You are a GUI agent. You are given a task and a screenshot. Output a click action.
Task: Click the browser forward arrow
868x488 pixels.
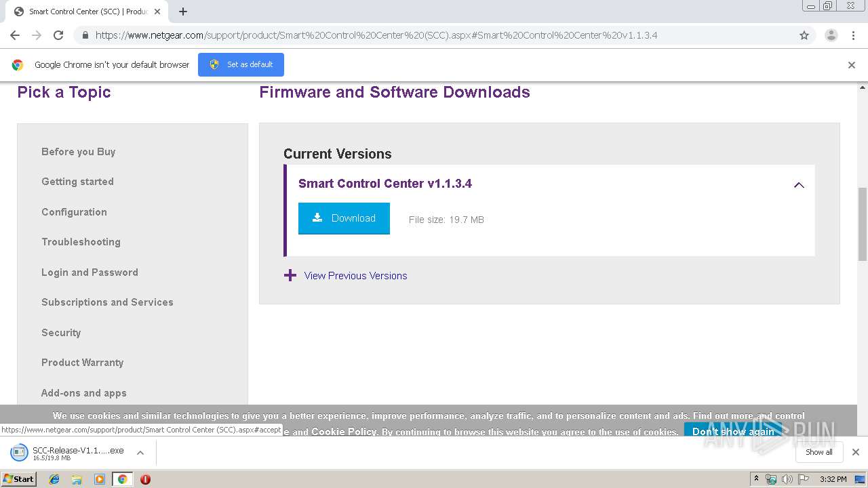pyautogui.click(x=37, y=35)
